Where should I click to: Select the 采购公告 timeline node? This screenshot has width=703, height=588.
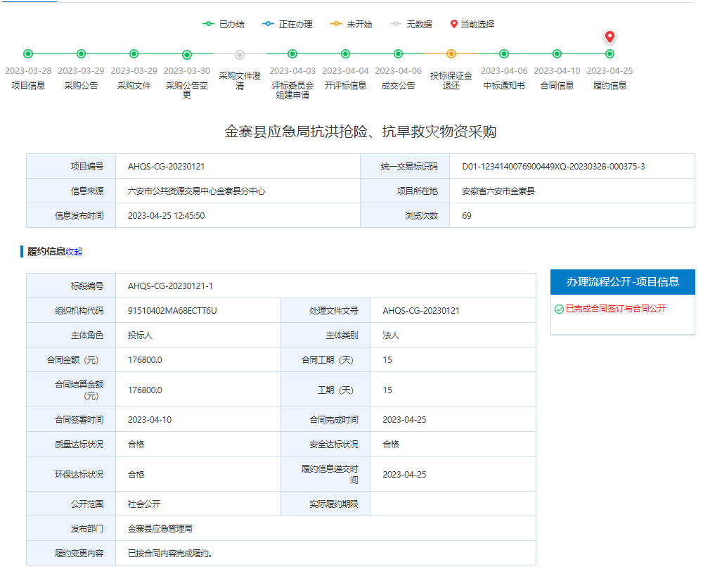click(x=81, y=54)
